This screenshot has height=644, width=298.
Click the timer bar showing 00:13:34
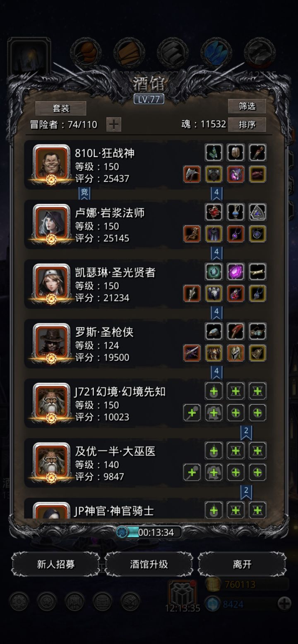(x=149, y=532)
